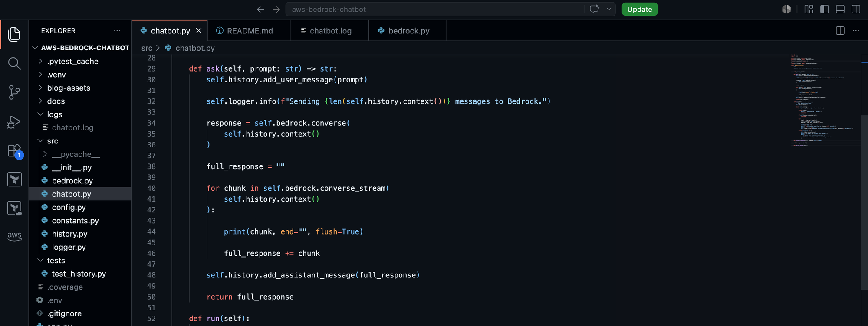Click the Copilot-style icon left of layout controls
Screen dimensions: 868x326
[786, 9]
